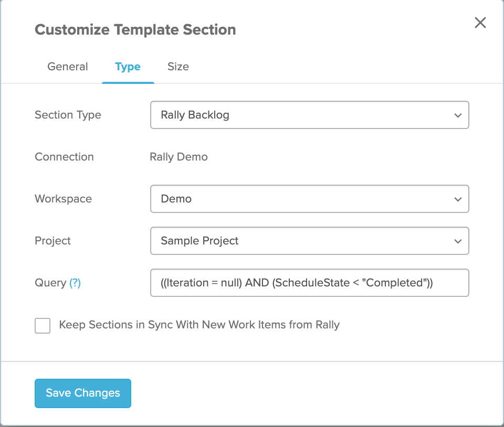Open the Size tab

pos(178,67)
